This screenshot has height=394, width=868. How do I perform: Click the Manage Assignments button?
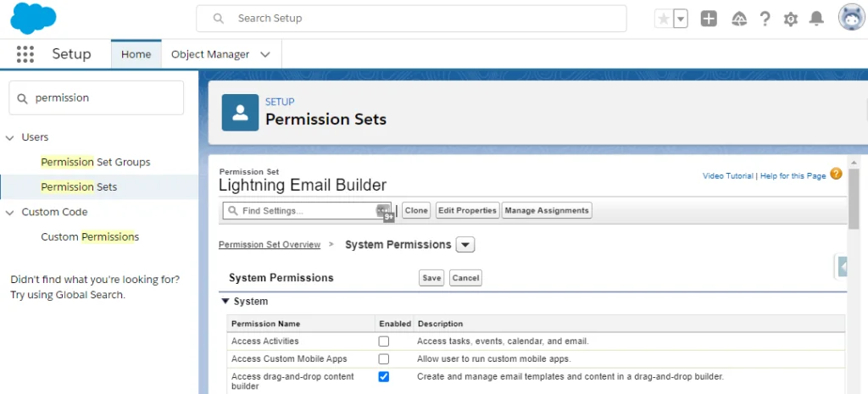click(x=547, y=211)
